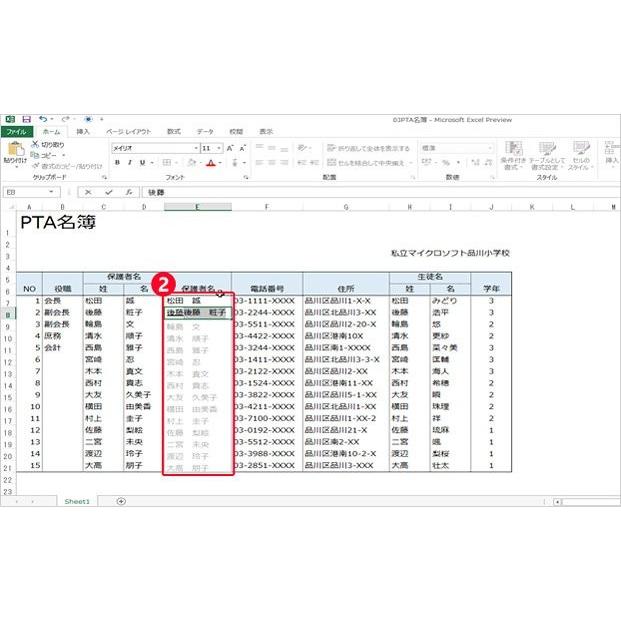Click the Cut (切り取り) scissors icon
This screenshot has width=621, height=621.
pyautogui.click(x=36, y=145)
